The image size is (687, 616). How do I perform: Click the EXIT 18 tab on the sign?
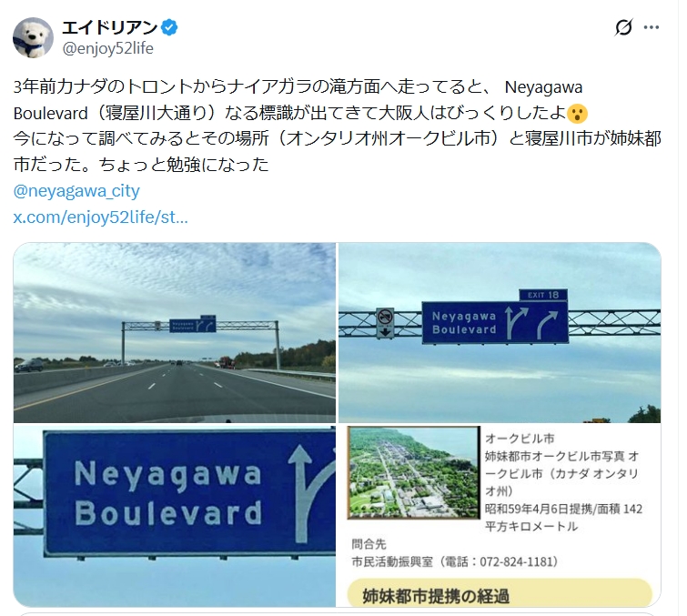(543, 295)
